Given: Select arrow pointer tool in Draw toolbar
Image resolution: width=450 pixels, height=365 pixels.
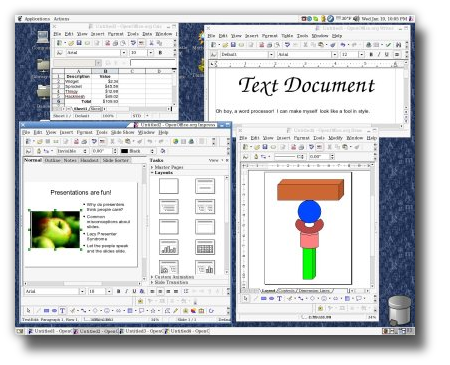Looking at the screenshot, I should 246,298.
